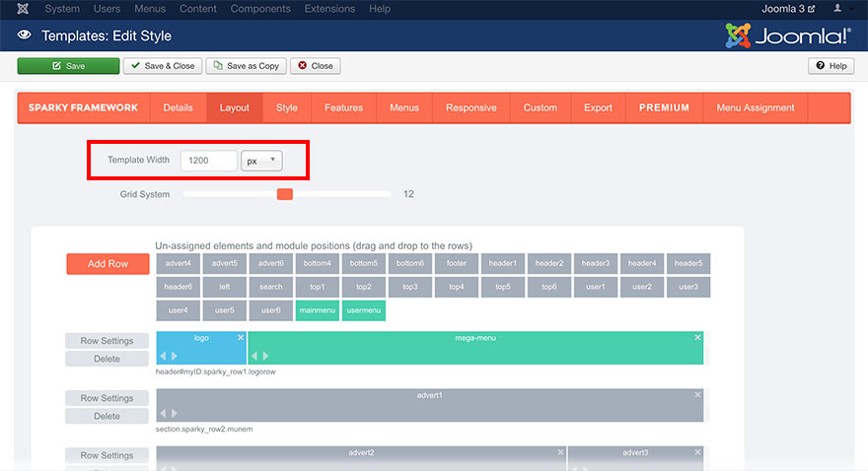Switch to the Export tab
This screenshot has width=868, height=471.
[x=598, y=107]
